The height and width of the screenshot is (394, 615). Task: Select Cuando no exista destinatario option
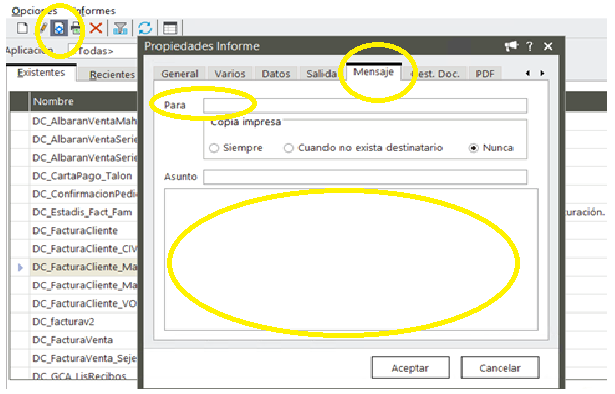point(289,148)
